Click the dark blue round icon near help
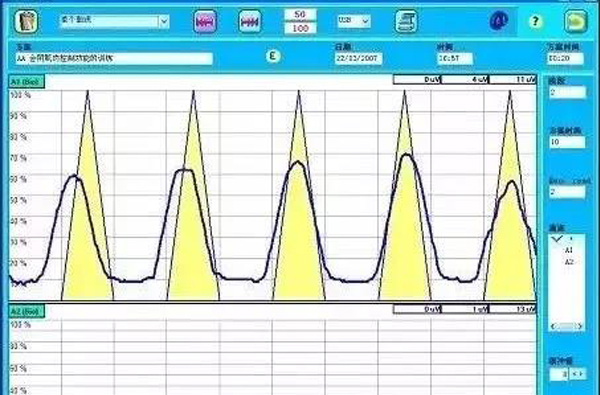 pyautogui.click(x=499, y=21)
